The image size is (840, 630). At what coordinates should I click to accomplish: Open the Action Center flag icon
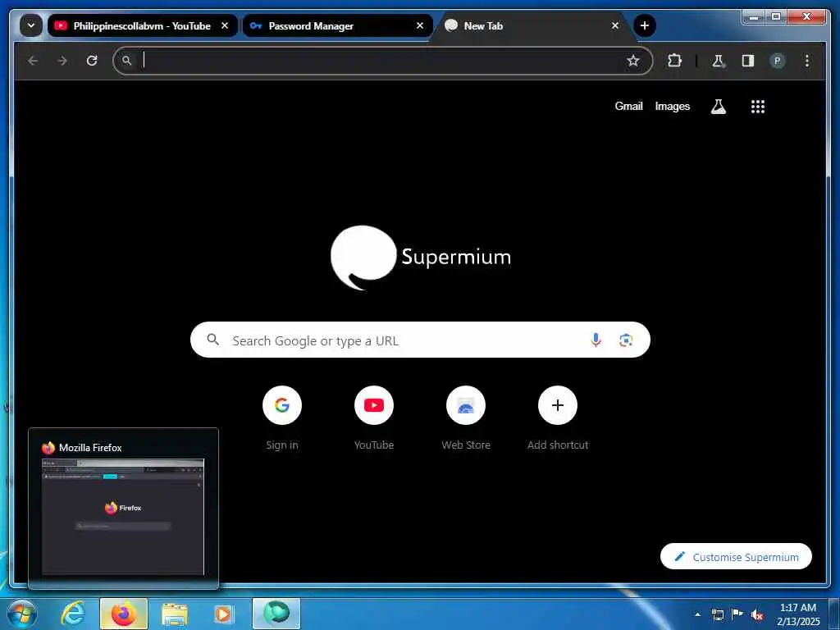tap(737, 614)
